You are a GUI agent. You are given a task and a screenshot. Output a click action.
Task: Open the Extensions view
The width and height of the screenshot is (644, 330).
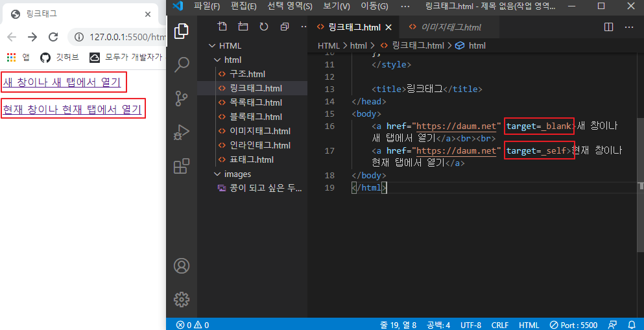[181, 166]
